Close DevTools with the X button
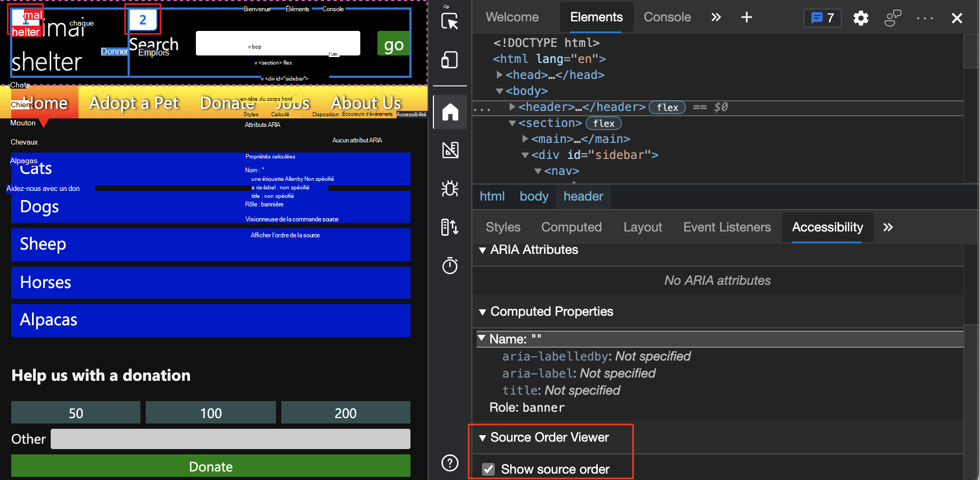 pyautogui.click(x=957, y=18)
